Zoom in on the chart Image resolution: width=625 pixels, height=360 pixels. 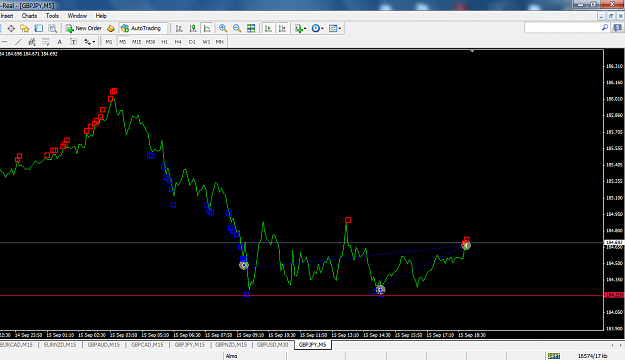[223, 28]
